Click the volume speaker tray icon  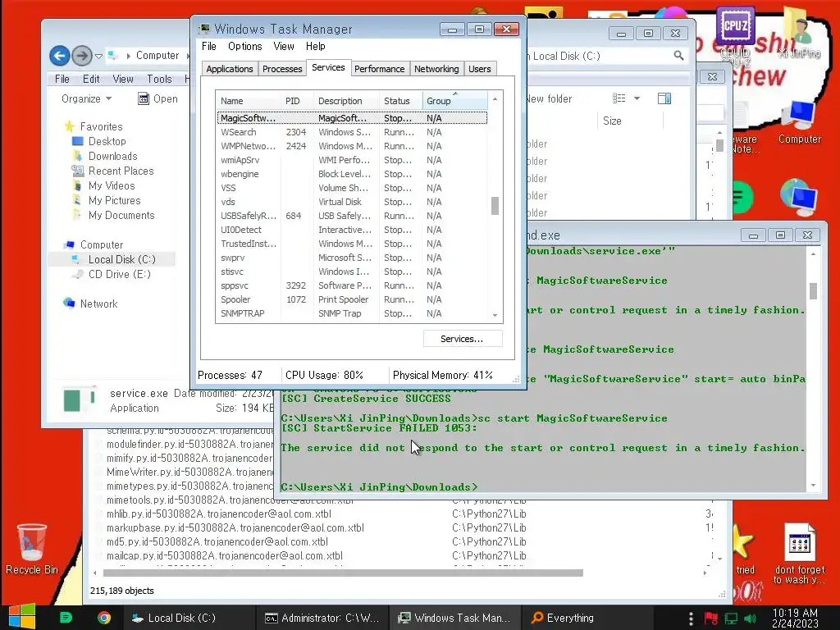751,619
